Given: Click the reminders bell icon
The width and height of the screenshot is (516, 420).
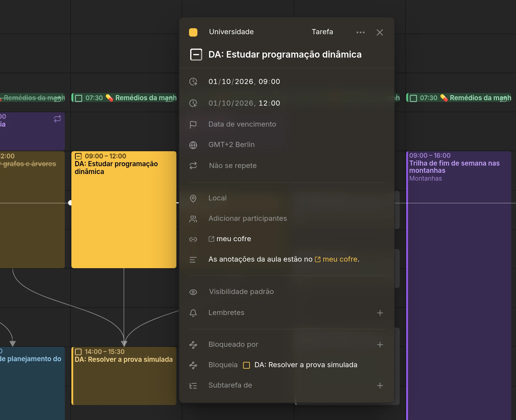Looking at the screenshot, I should point(193,313).
